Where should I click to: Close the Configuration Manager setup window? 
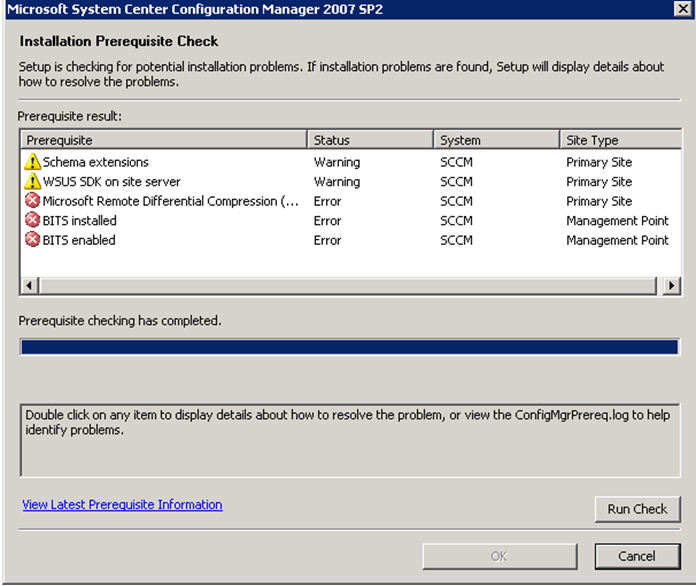(x=683, y=9)
